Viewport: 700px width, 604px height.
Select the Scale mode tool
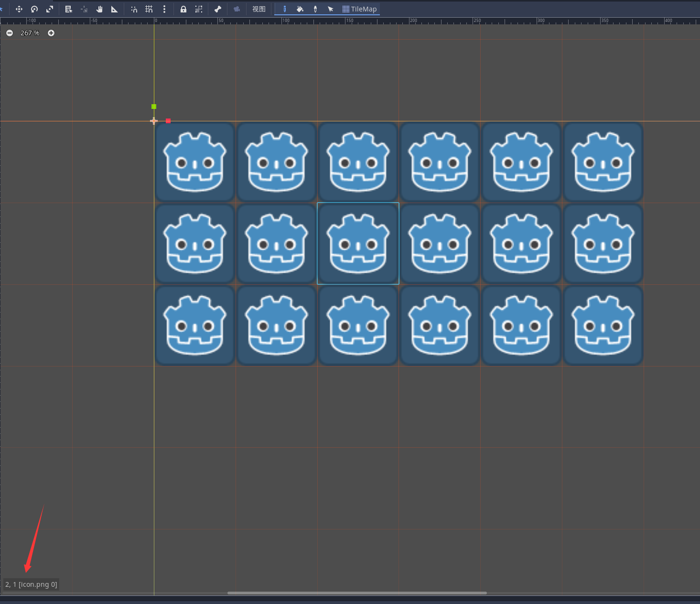coord(50,9)
